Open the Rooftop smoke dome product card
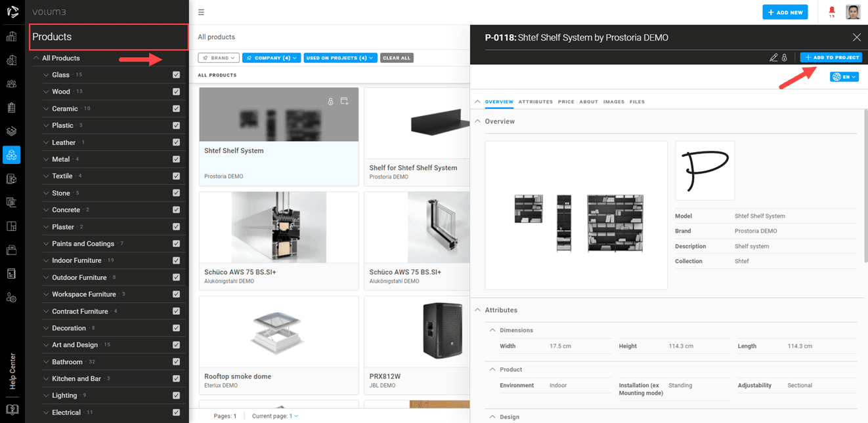 [x=279, y=345]
